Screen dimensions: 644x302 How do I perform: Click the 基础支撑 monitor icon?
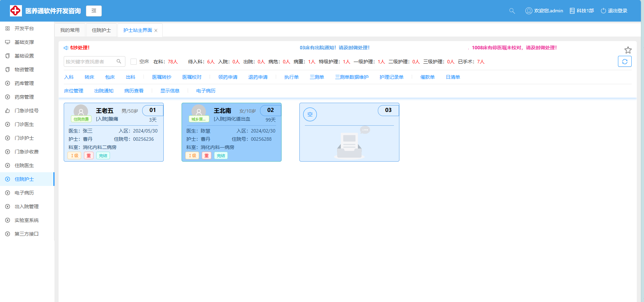point(8,42)
